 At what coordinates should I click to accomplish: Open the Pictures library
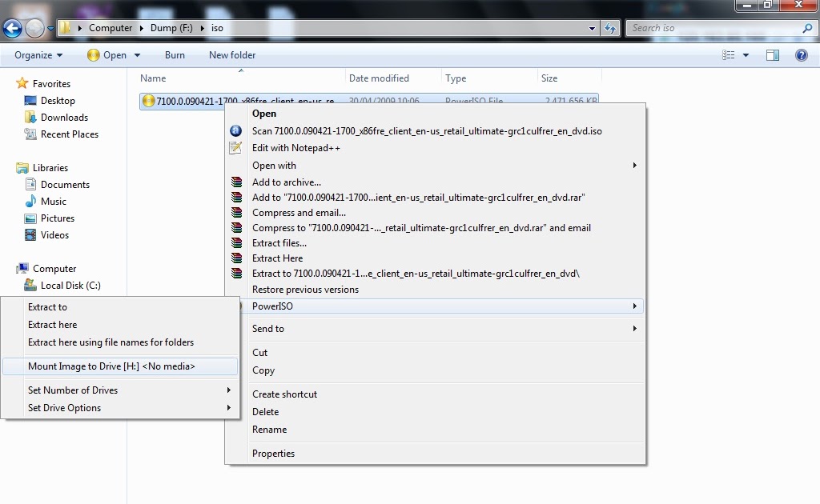pos(58,218)
